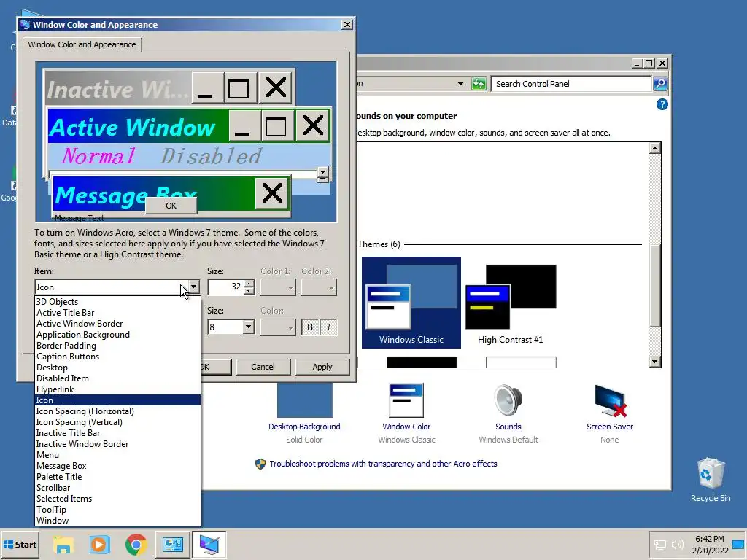Screen dimensions: 747x560
Task: Open the font Color dropdown
Action: [x=278, y=327]
